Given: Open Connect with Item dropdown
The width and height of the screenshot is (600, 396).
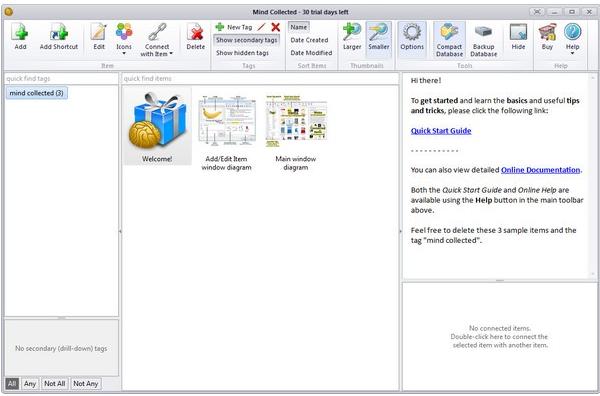Looking at the screenshot, I should (x=157, y=39).
